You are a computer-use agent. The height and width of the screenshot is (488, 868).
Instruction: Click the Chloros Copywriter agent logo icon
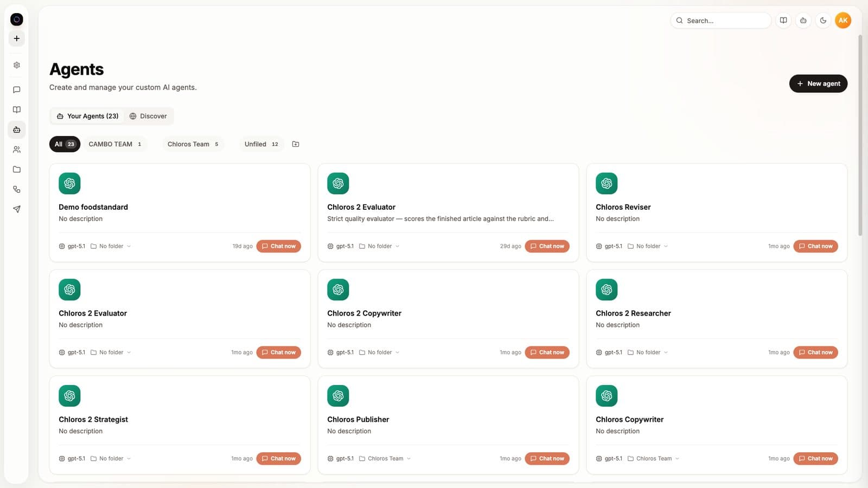[607, 396]
